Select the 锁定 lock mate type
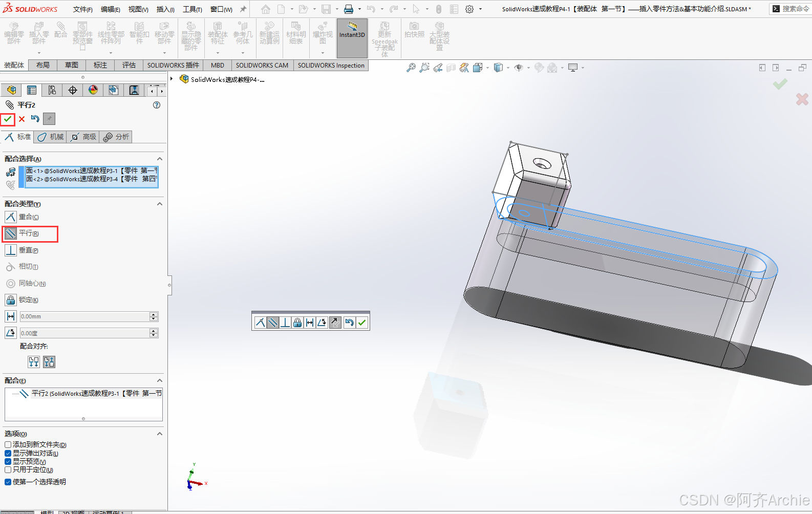The width and height of the screenshot is (812, 514). tap(22, 300)
